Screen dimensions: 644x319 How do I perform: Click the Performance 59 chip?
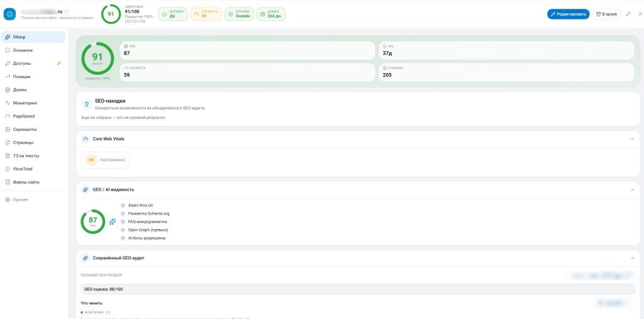click(105, 160)
